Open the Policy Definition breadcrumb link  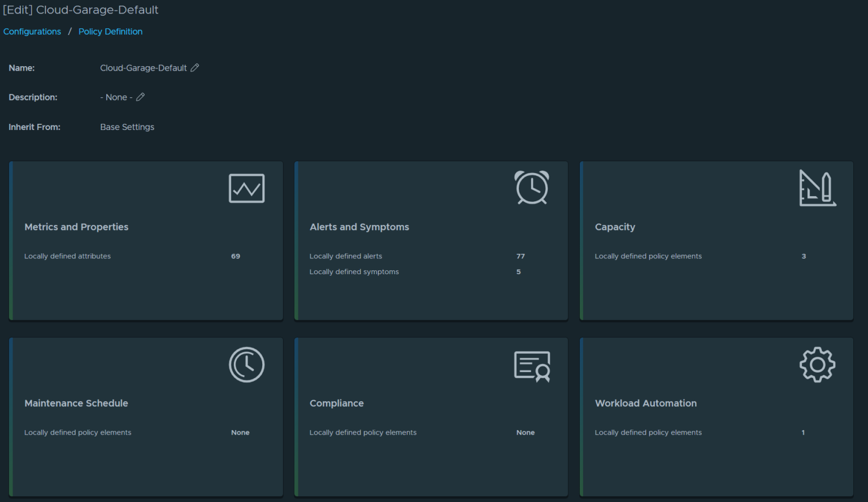(110, 32)
